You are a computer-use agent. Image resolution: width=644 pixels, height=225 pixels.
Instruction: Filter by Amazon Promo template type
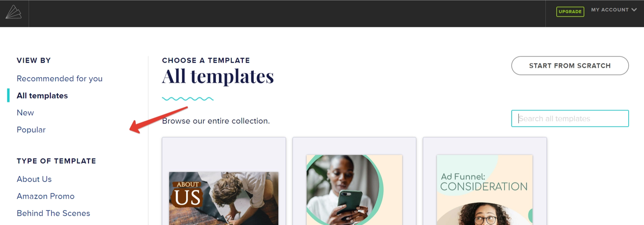46,196
